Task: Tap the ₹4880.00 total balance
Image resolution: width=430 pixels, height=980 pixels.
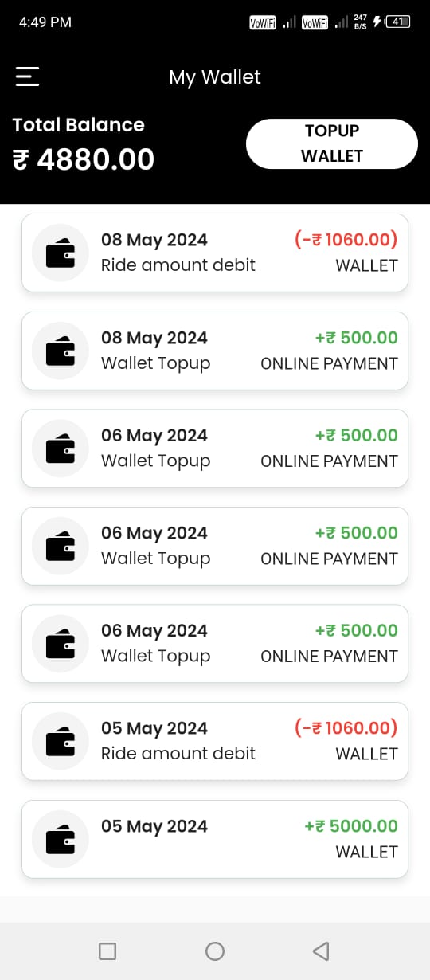Action: (x=84, y=160)
